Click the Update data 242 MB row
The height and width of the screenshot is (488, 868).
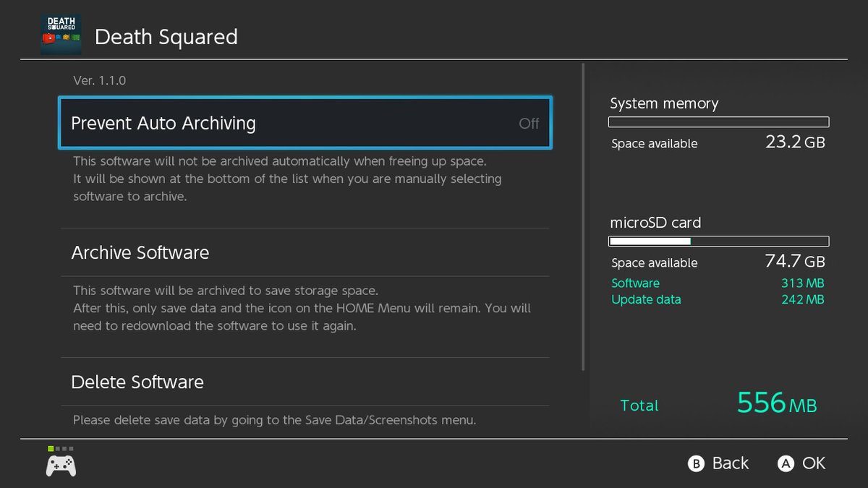coord(718,299)
